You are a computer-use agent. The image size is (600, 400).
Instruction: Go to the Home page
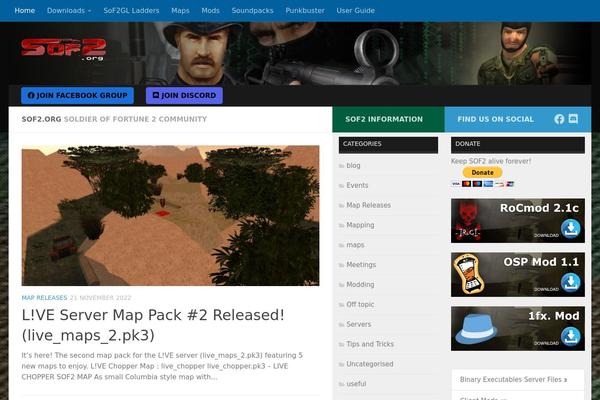coord(24,11)
